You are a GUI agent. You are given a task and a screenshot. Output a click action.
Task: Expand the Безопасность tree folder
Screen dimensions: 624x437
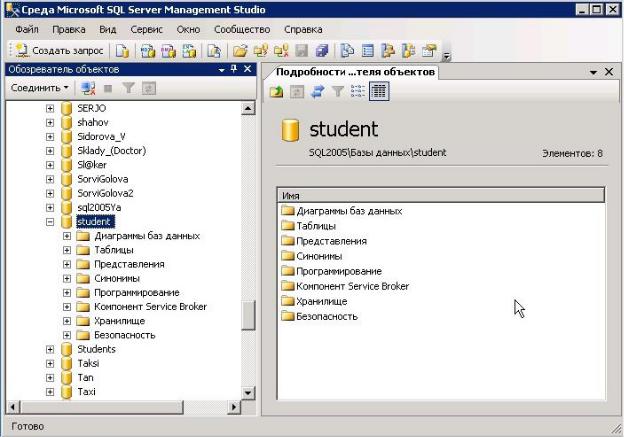(67, 335)
